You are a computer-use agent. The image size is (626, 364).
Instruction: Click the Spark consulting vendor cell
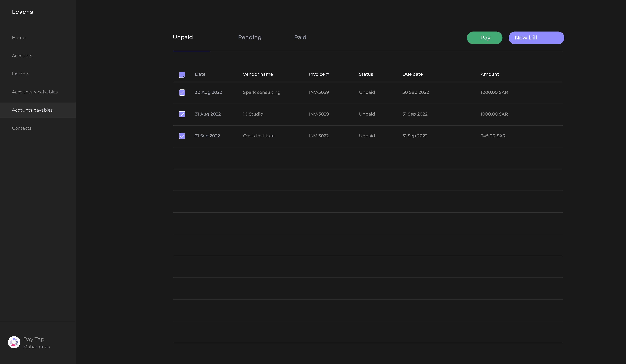click(x=262, y=92)
